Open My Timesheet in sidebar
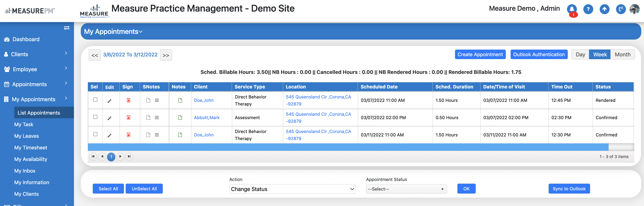 click(x=30, y=148)
